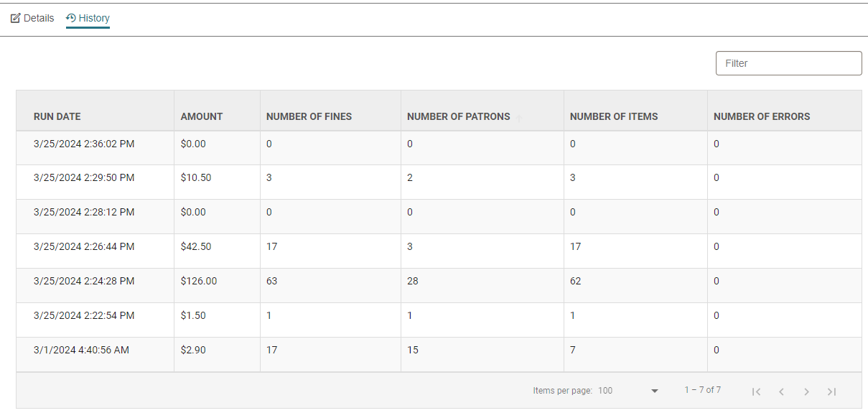
Task: Click the History clock icon
Action: 71,18
